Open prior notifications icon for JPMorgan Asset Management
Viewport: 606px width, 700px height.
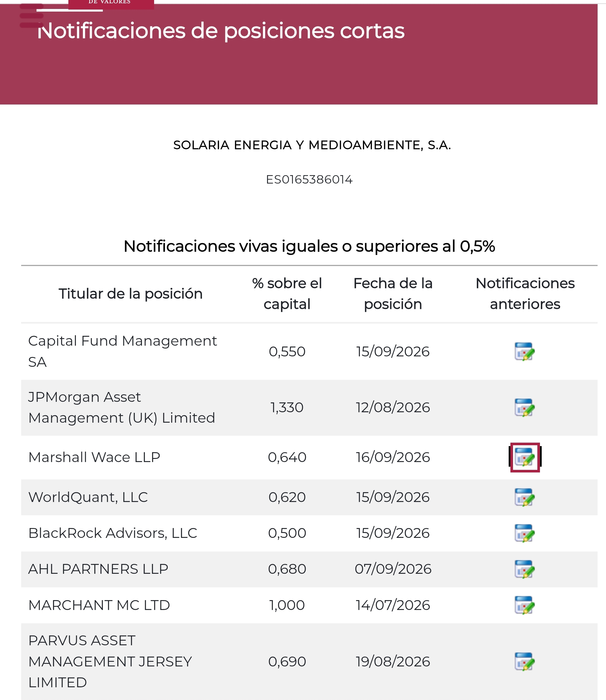tap(525, 408)
